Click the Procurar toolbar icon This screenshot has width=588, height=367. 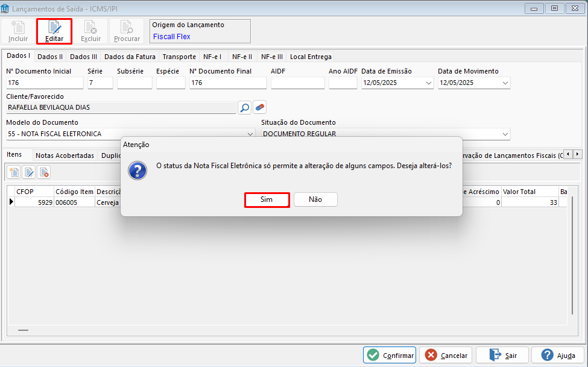127,31
